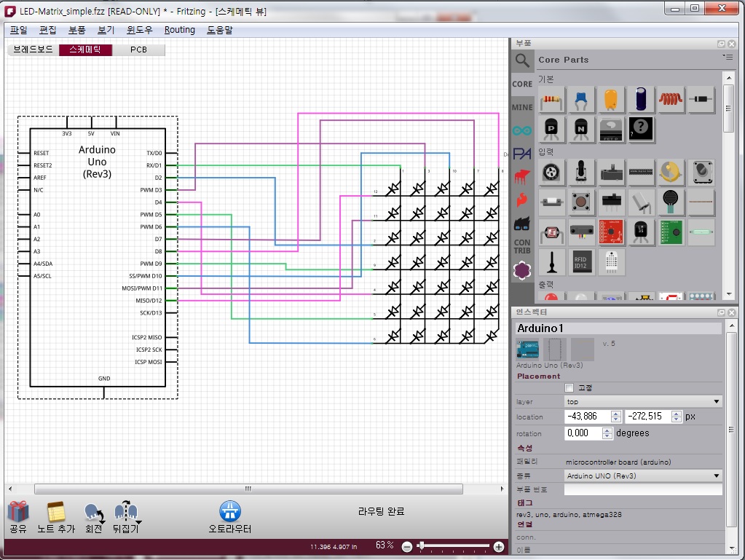This screenshot has height=560, width=745.
Task: Open the layer dropdown showing top
Action: click(x=643, y=401)
